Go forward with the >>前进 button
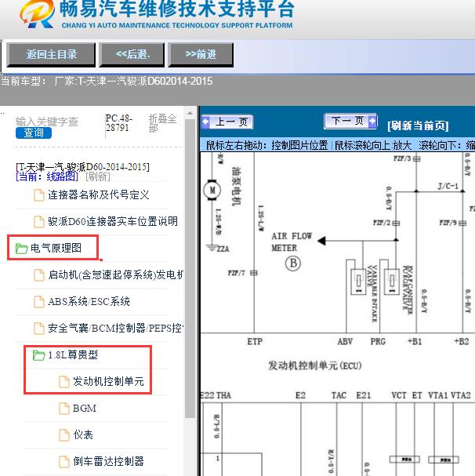The height and width of the screenshot is (476, 475). click(x=201, y=55)
